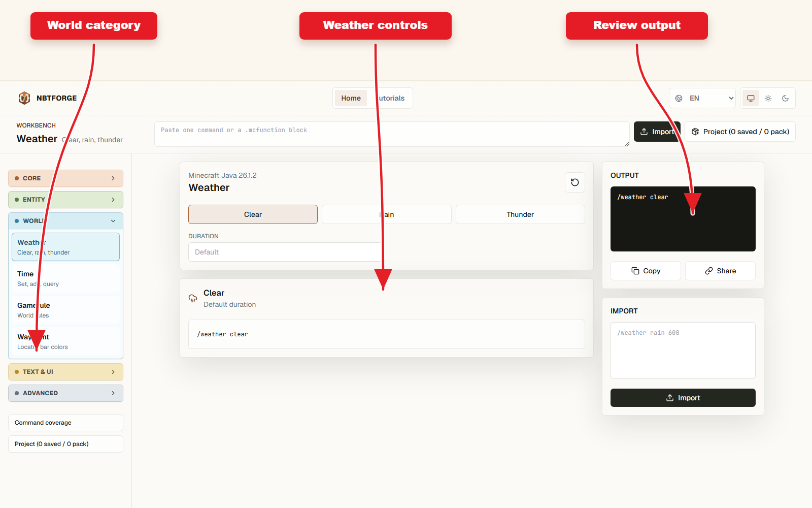Click the WORKBENCH label
This screenshot has width=812, height=508.
tap(36, 125)
